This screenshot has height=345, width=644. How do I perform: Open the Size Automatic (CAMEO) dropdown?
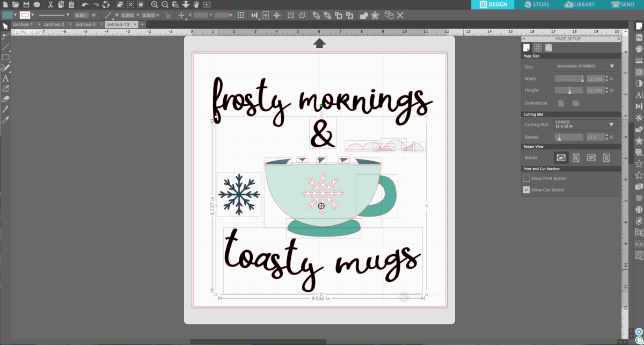point(586,67)
